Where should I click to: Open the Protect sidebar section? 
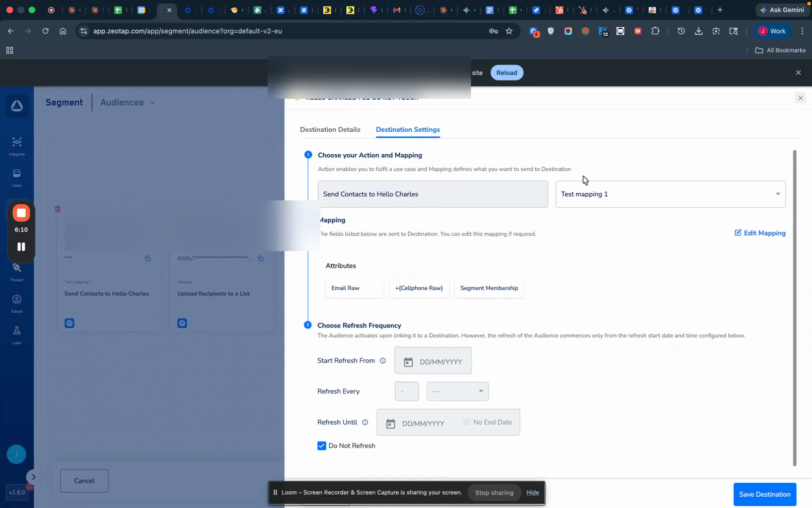coord(17,272)
